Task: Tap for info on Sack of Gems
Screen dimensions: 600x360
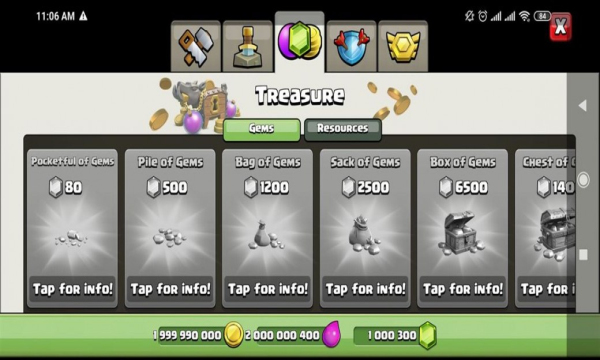Action: 365,289
